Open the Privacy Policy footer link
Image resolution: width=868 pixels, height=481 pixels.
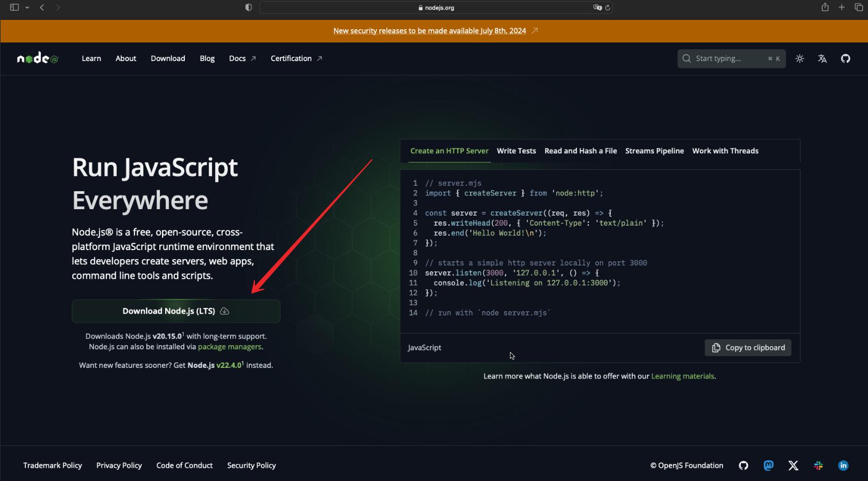click(x=119, y=466)
